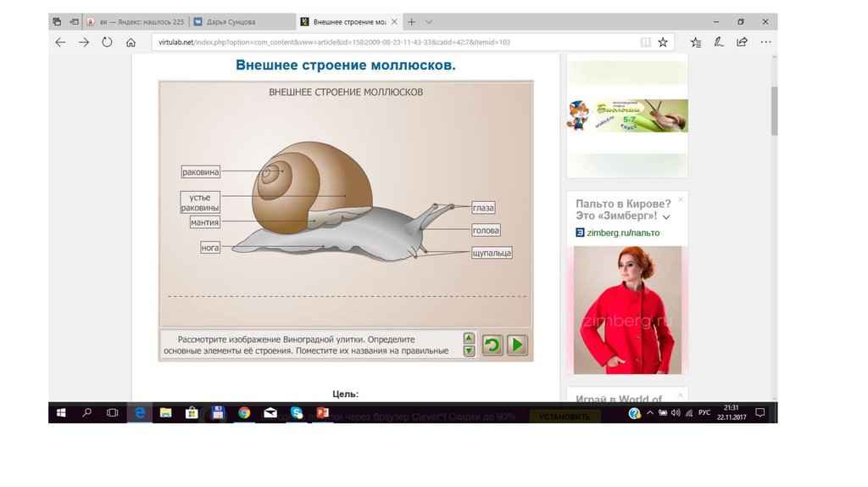Viewport: 868px width, 487px height.
Task: Open the Edge more options menu
Action: (765, 42)
